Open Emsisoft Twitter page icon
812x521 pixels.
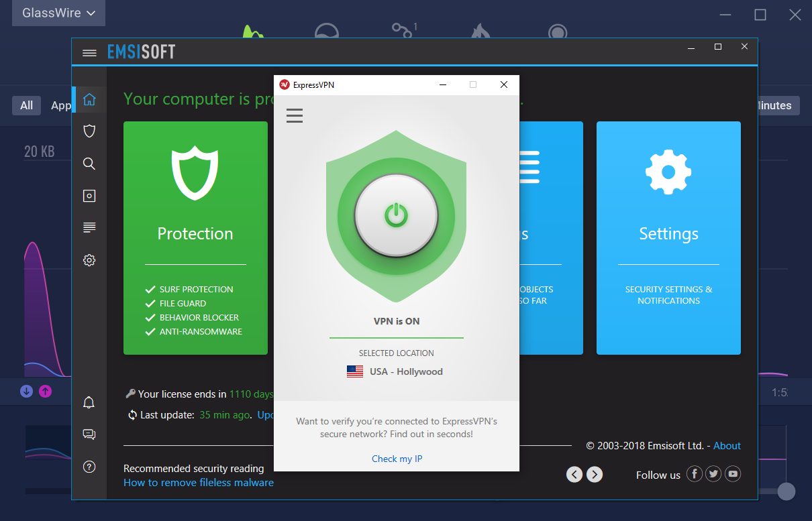pos(714,474)
